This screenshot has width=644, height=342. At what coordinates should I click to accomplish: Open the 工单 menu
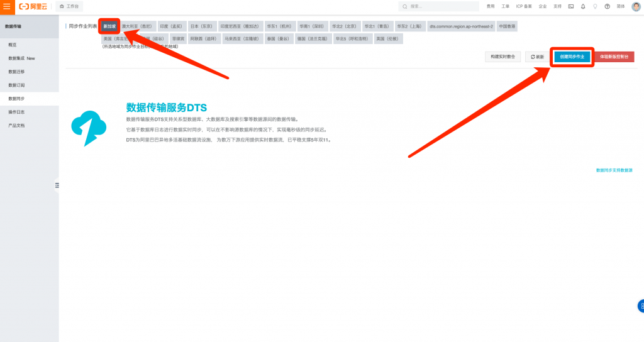pos(505,6)
